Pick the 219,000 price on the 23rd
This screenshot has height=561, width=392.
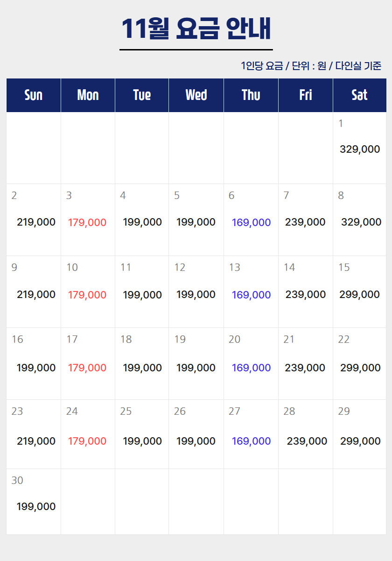coord(36,441)
